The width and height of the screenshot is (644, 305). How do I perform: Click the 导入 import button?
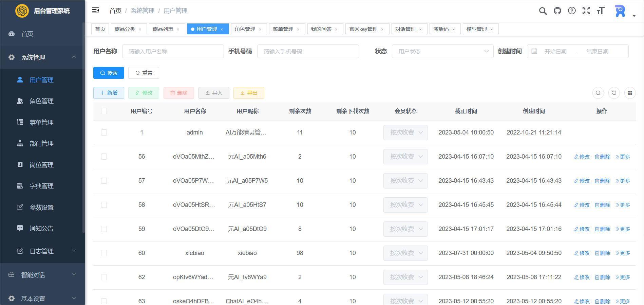pyautogui.click(x=214, y=93)
